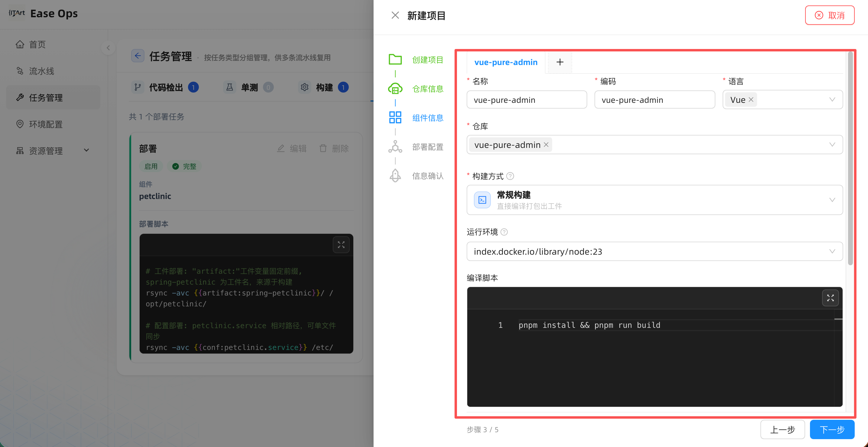
Task: Click the back arrow beside 任务管理
Action: 138,56
